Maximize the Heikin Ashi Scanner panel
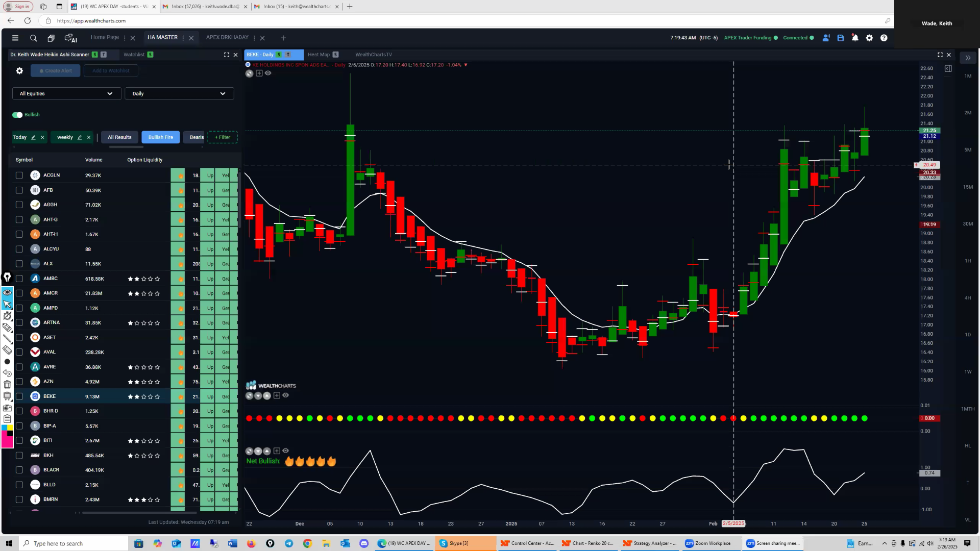Image resolution: width=980 pixels, height=551 pixels. [x=227, y=55]
